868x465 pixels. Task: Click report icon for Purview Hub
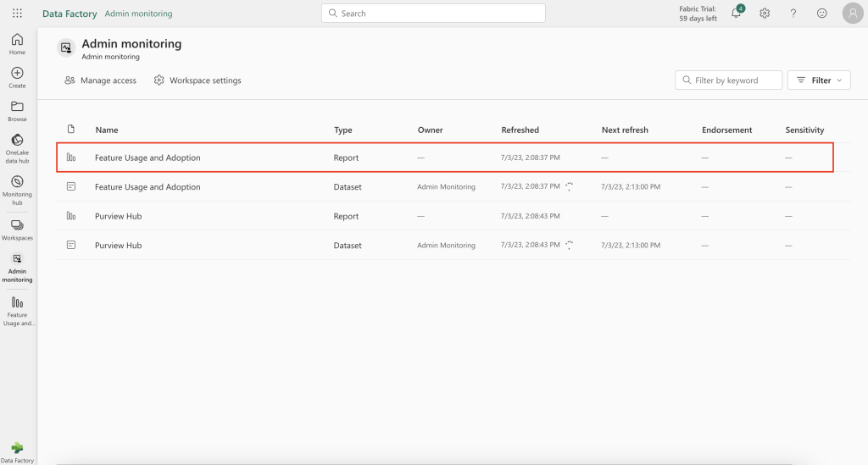click(x=71, y=216)
